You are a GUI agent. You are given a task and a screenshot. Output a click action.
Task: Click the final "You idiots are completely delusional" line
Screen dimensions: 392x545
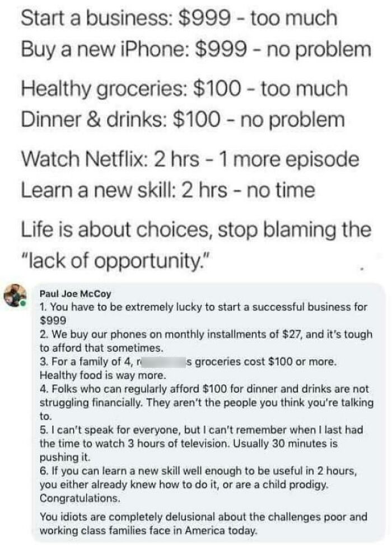[x=203, y=524]
